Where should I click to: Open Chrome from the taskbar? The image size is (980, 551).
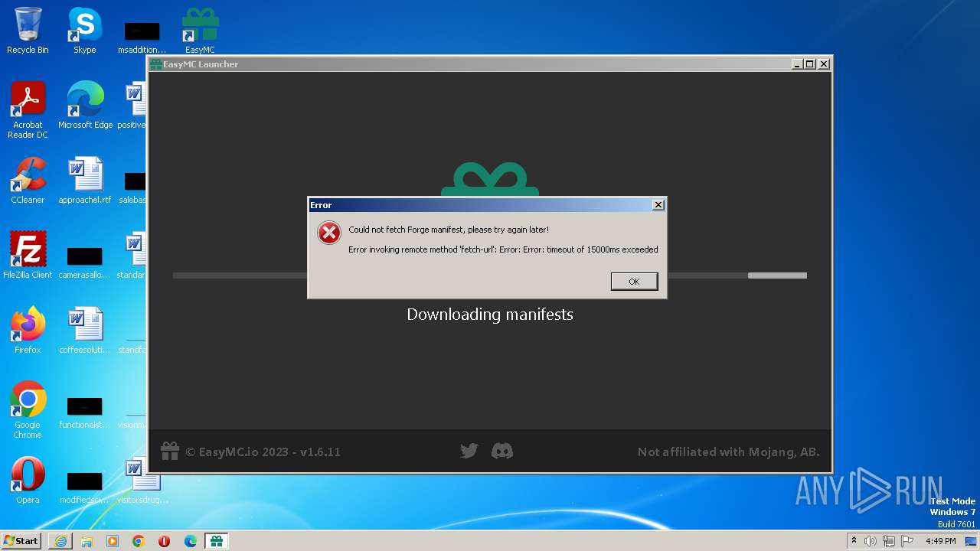point(139,541)
